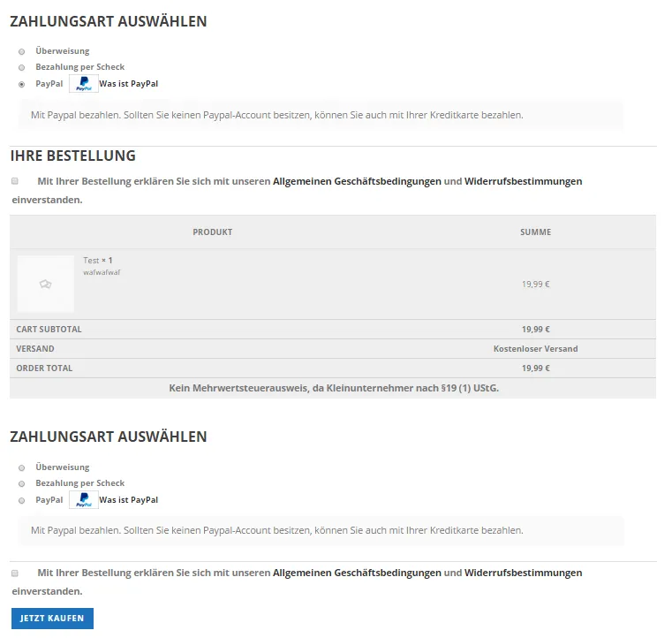
Task: Click the product row price 19,99 €
Action: click(x=536, y=285)
